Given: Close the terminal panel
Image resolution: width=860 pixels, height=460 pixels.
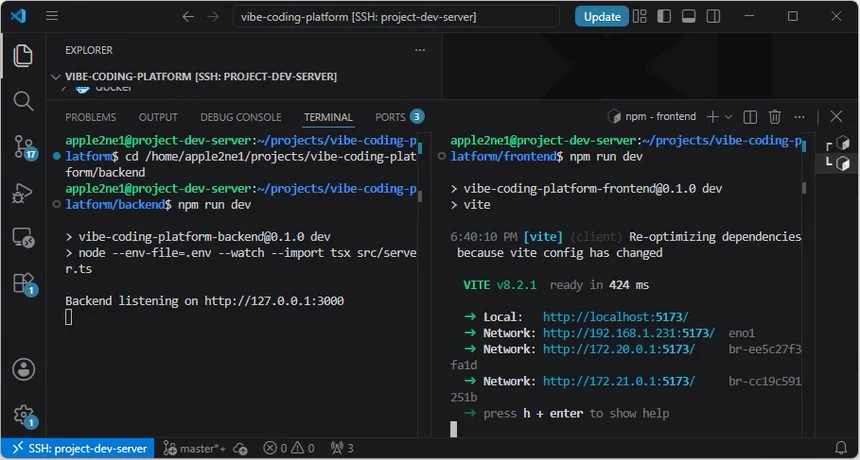Looking at the screenshot, I should click(836, 116).
